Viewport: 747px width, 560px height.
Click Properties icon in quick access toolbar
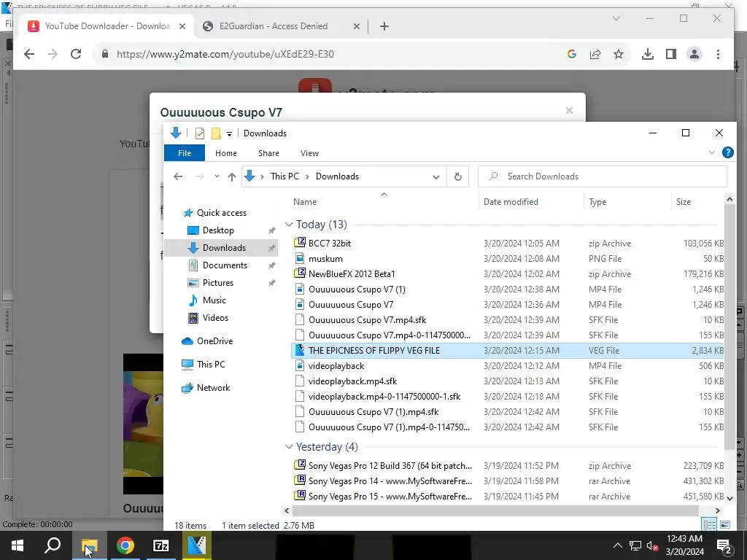(200, 133)
